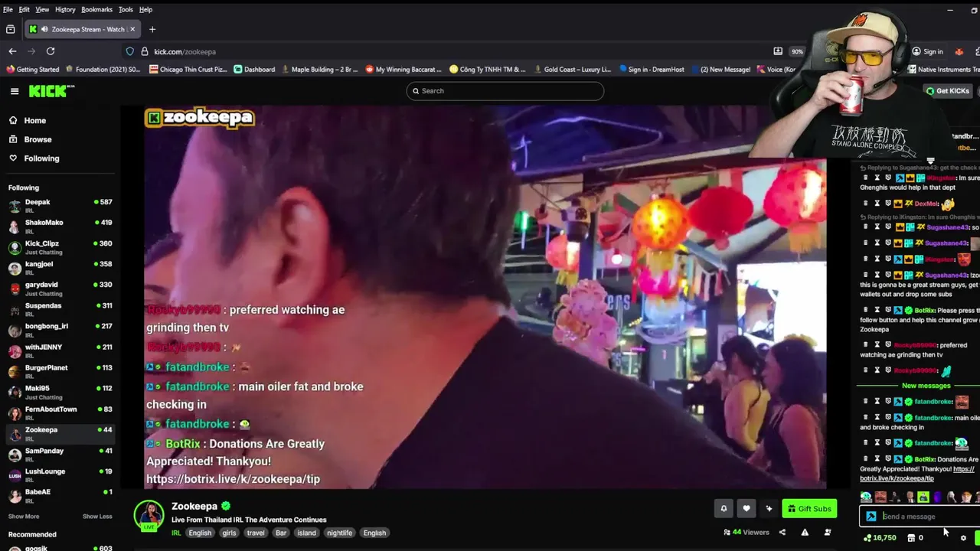Viewport: 980px width, 551px height.
Task: Click Gift Subs button
Action: pos(809,508)
